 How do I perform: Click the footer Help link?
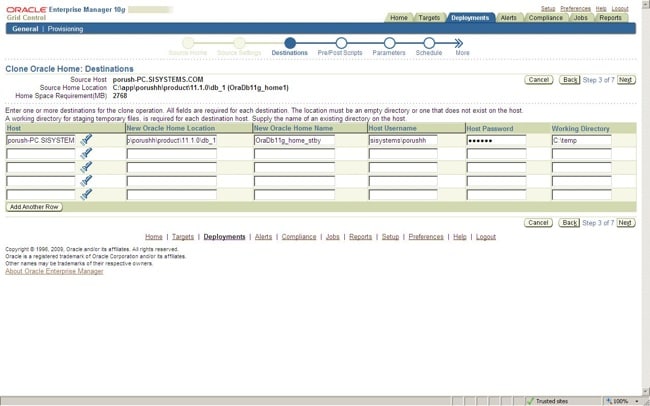tap(459, 237)
